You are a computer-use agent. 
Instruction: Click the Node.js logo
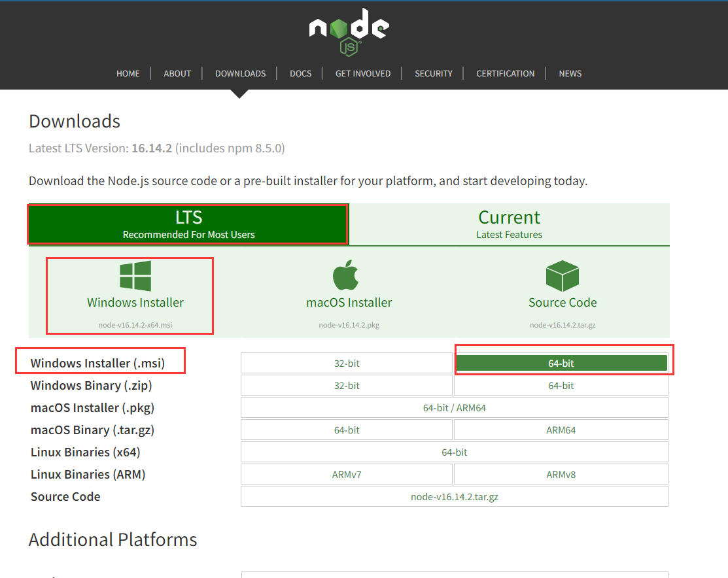[x=349, y=32]
